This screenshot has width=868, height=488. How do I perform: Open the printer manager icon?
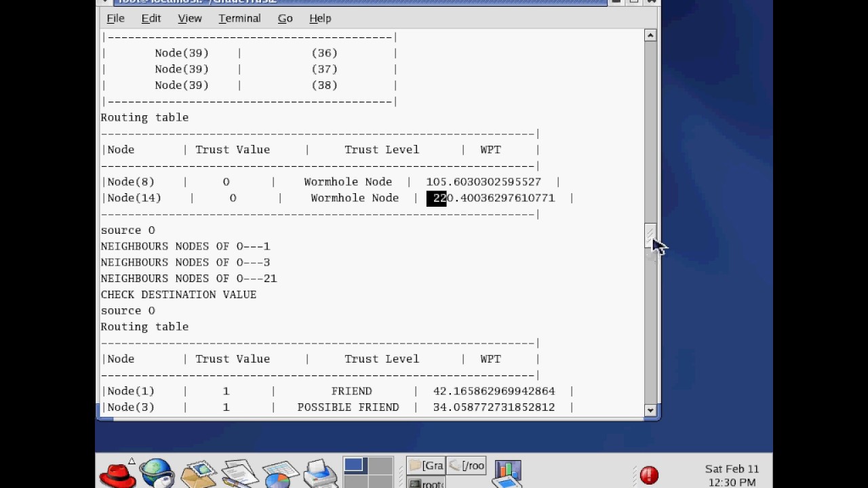coord(320,474)
